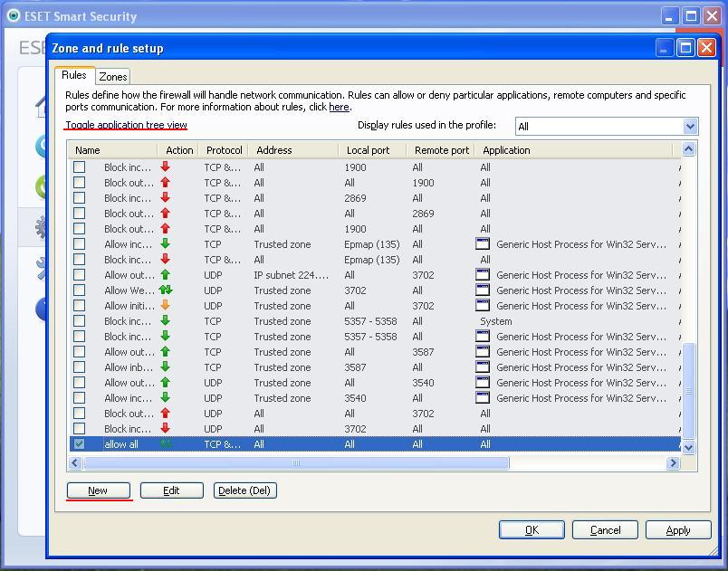Click red down arrow in local port 1900 Block inc row

165,167
